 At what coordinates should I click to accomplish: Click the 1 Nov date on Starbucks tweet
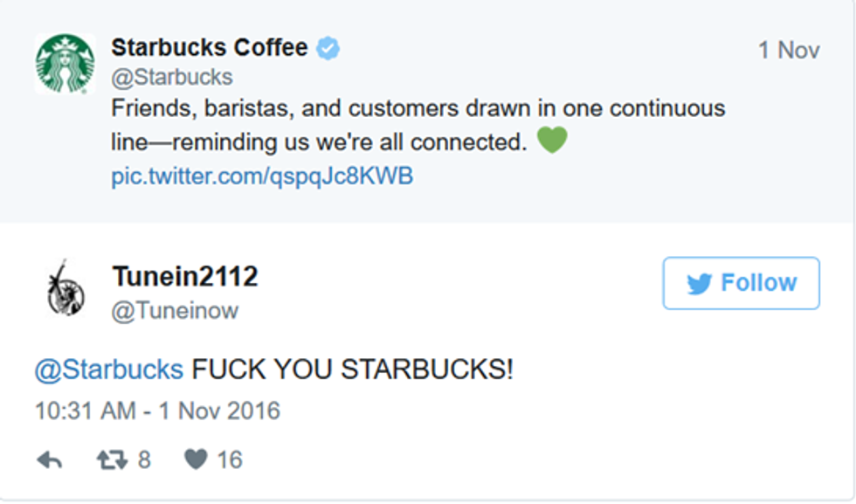click(788, 51)
